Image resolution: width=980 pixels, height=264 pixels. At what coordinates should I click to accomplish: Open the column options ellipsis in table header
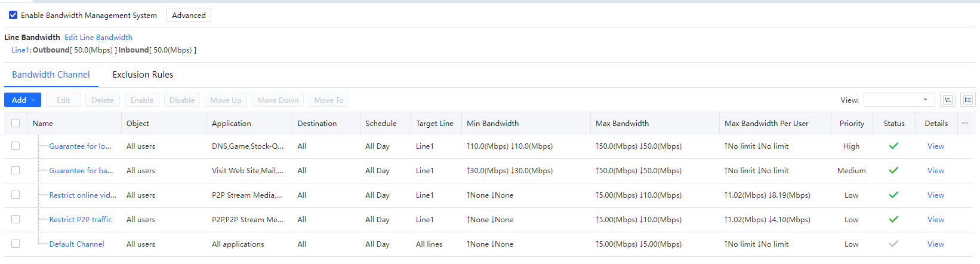click(964, 123)
